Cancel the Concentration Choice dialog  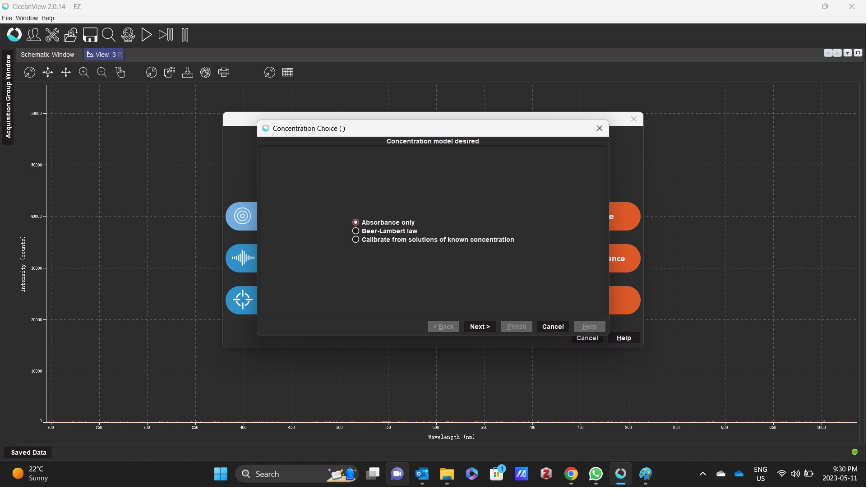pos(554,327)
